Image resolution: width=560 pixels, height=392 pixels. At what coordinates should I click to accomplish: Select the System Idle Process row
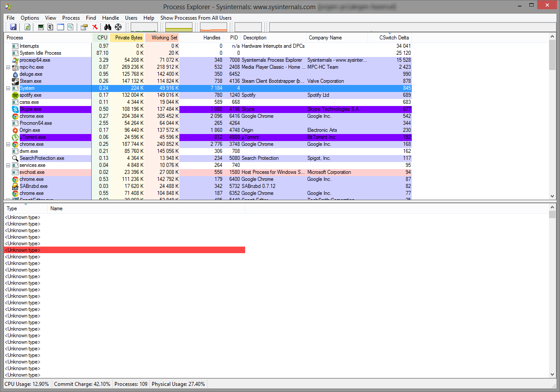pyautogui.click(x=208, y=53)
